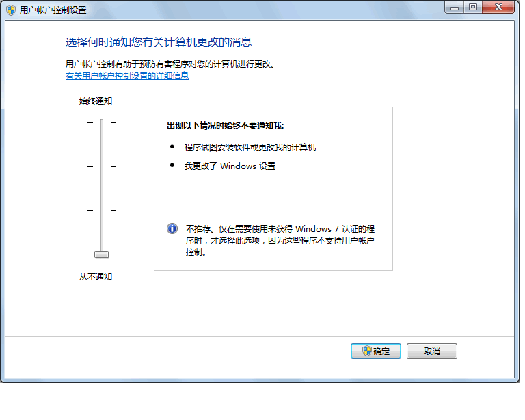Click the slider thumb at 从不通知
The width and height of the screenshot is (525, 420).
coord(101,254)
